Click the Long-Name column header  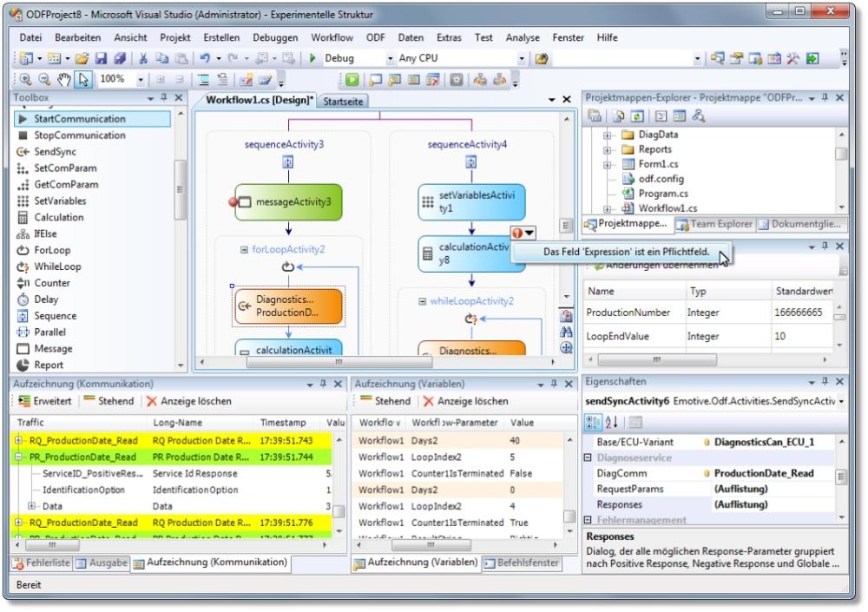pyautogui.click(x=201, y=423)
